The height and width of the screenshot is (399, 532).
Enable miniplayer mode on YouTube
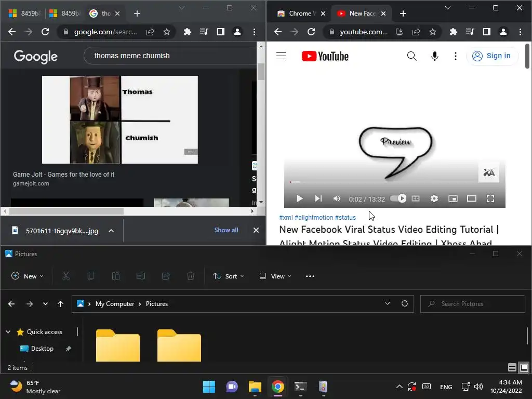[x=453, y=198]
